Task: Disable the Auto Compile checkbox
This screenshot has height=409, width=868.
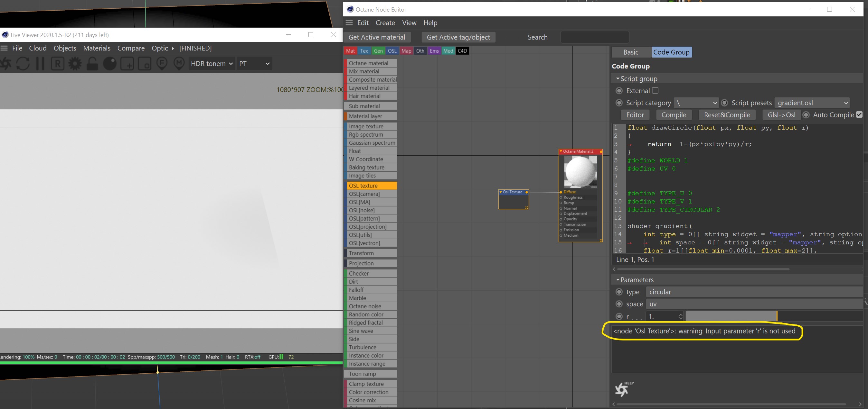Action: click(x=859, y=114)
